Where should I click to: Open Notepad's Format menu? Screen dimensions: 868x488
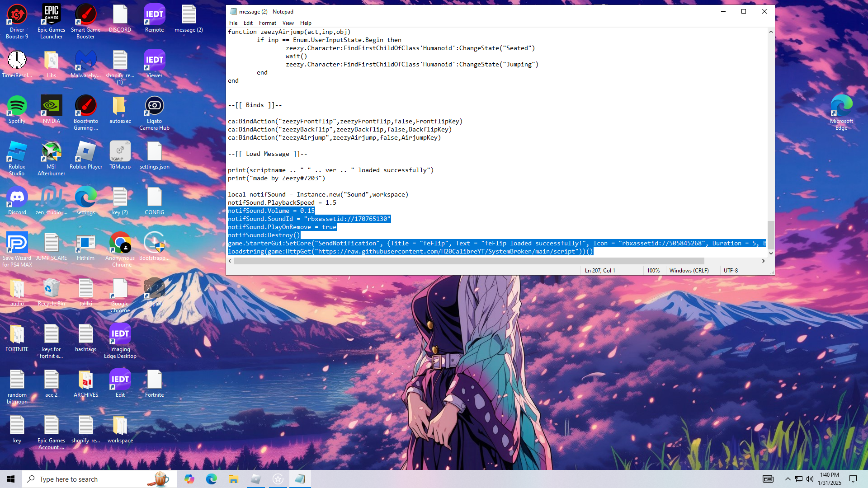pos(268,23)
